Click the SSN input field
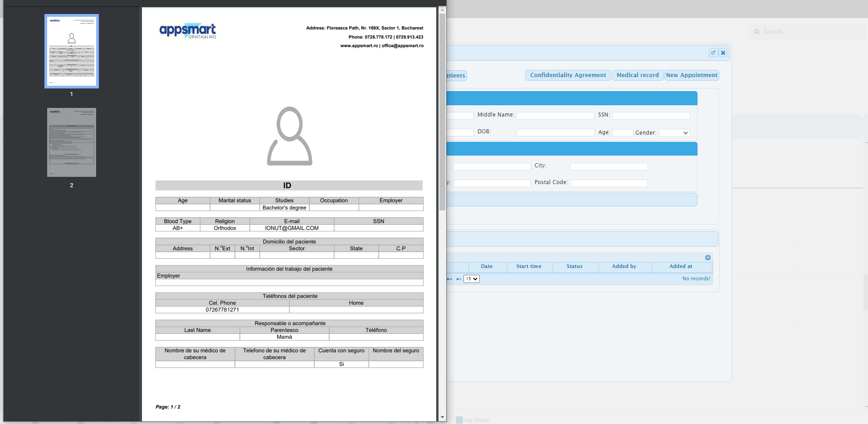The width and height of the screenshot is (868, 424). coord(651,116)
